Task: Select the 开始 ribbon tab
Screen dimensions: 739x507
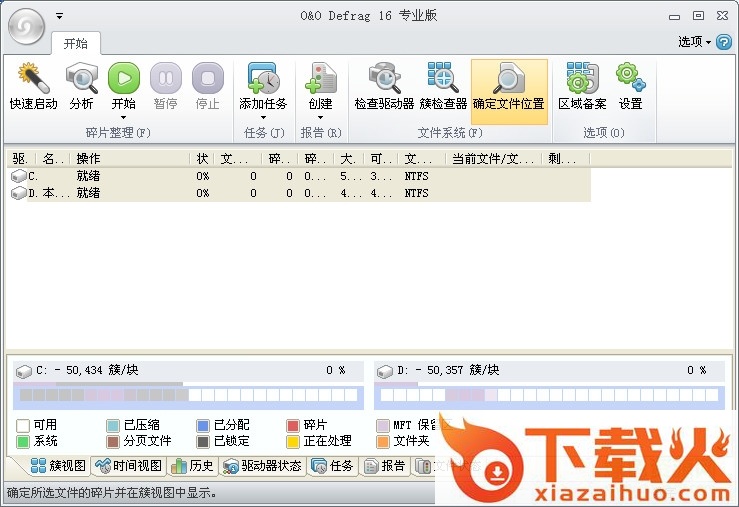Action: click(75, 44)
